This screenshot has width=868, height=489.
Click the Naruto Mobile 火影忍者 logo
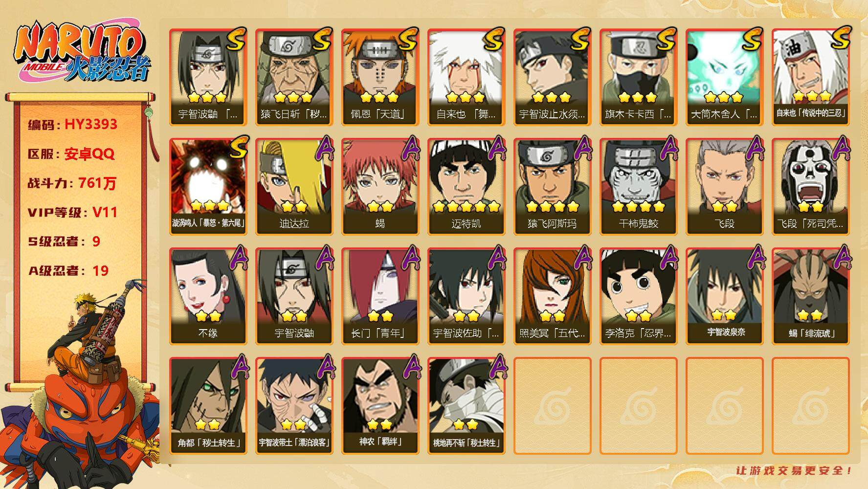(81, 53)
